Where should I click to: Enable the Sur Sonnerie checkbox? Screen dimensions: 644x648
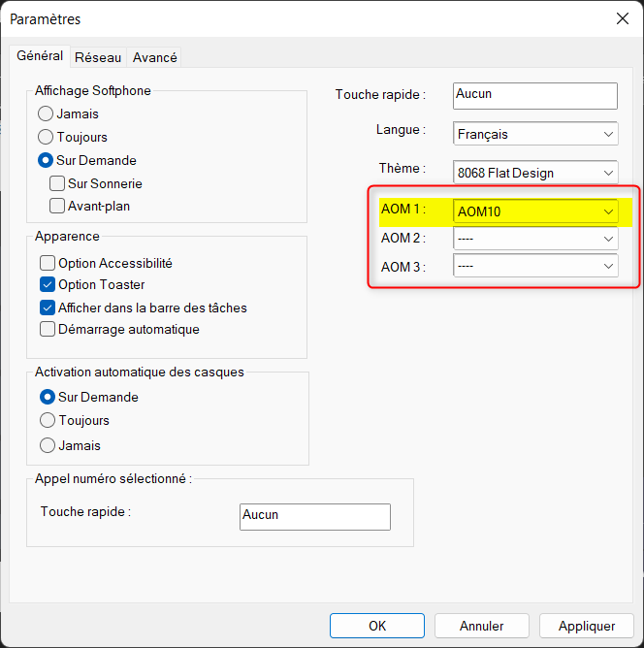click(58, 183)
